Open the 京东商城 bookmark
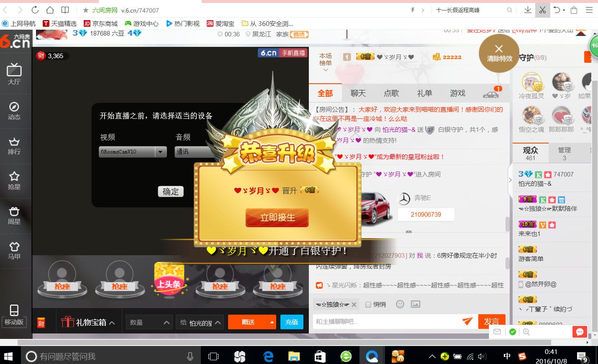Screen dimensions: 598x364 click(x=101, y=23)
